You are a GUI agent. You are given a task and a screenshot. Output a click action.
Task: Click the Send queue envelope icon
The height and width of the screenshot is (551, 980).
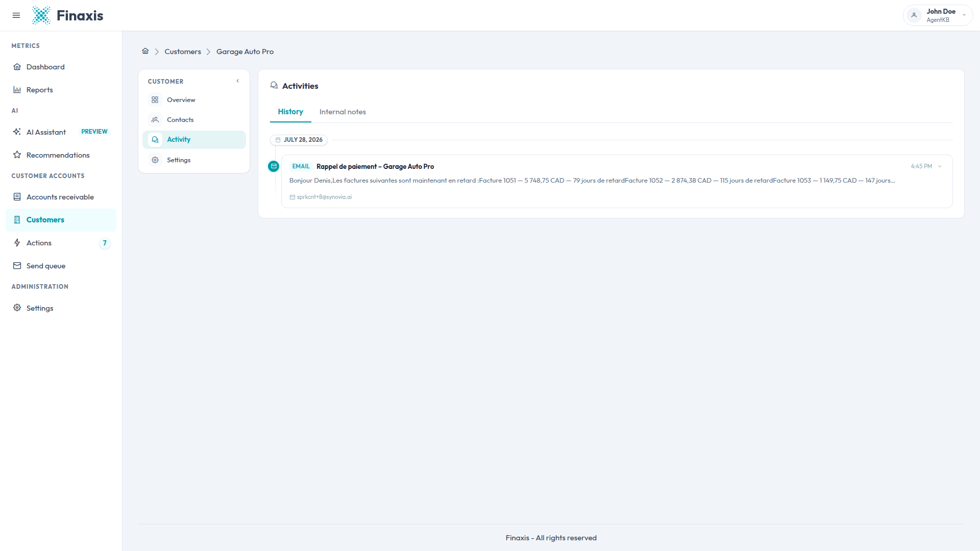point(17,266)
